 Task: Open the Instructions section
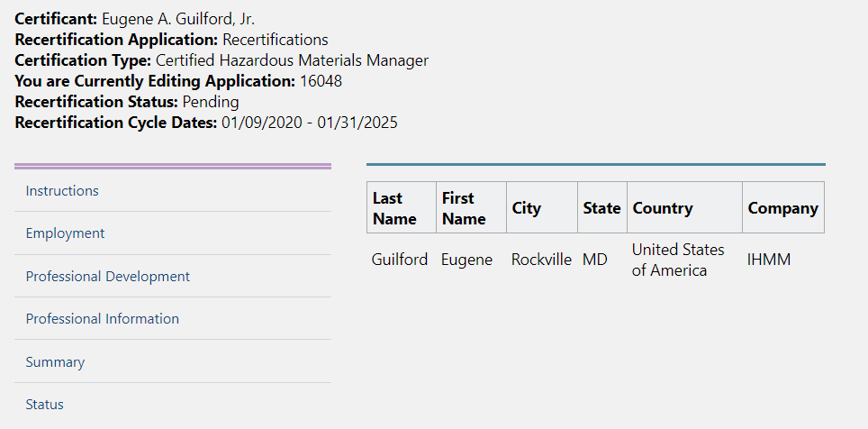tap(62, 191)
